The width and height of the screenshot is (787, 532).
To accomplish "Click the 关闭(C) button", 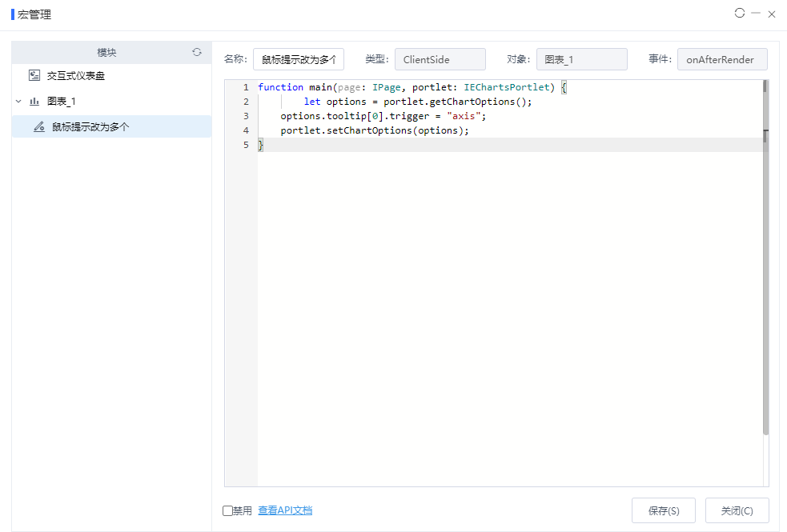I will point(737,510).
